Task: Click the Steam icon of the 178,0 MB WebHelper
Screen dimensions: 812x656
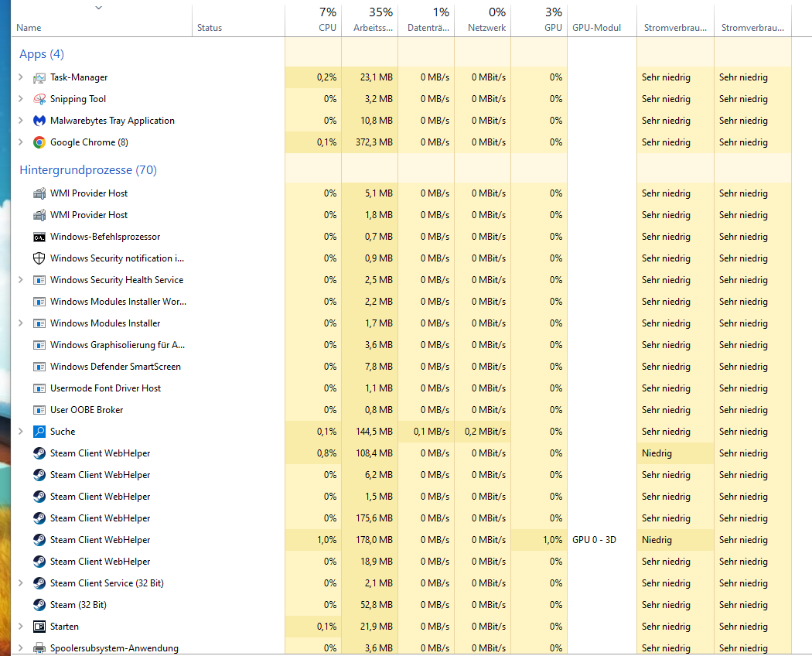Action: [x=39, y=540]
